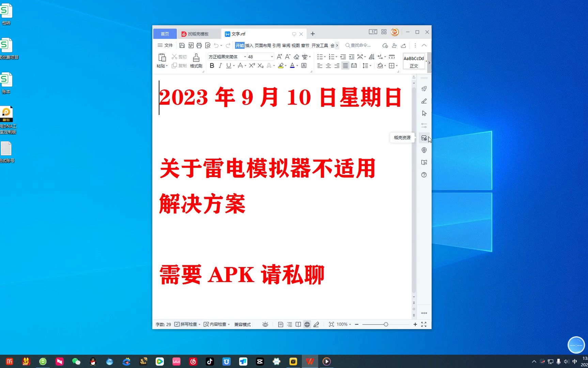Apply bold formatting to text

pyautogui.click(x=212, y=65)
